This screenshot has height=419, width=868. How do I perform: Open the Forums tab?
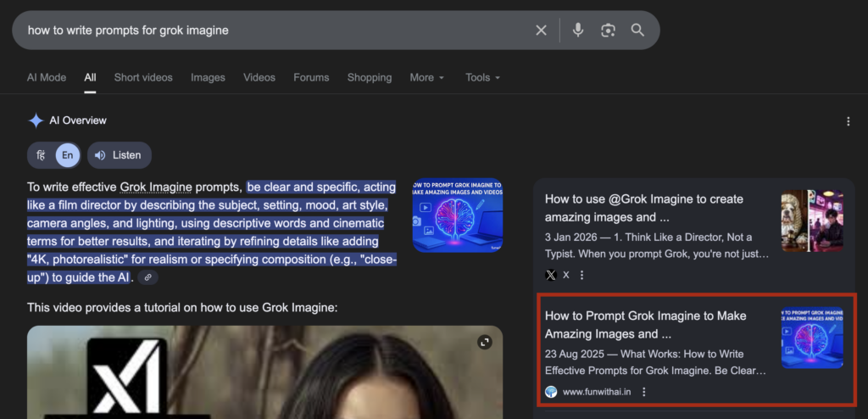311,77
